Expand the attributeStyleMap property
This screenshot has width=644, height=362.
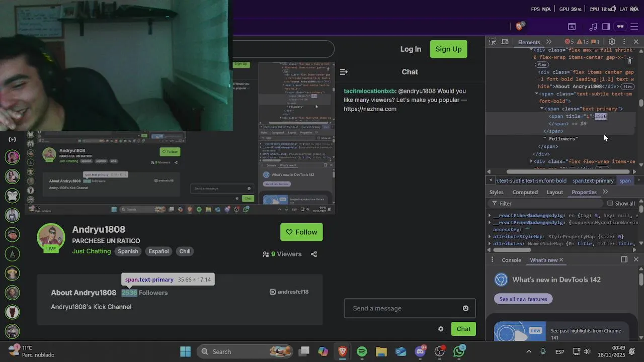(x=490, y=236)
